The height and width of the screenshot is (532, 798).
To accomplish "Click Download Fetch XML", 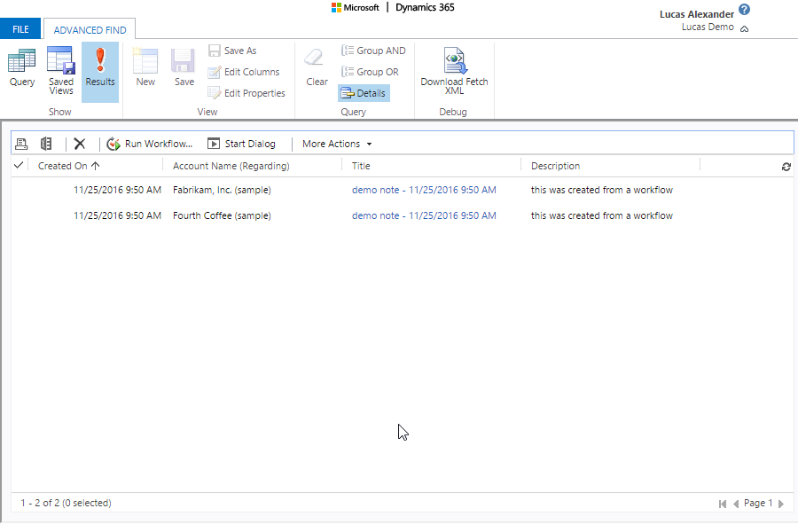I will coord(455,71).
